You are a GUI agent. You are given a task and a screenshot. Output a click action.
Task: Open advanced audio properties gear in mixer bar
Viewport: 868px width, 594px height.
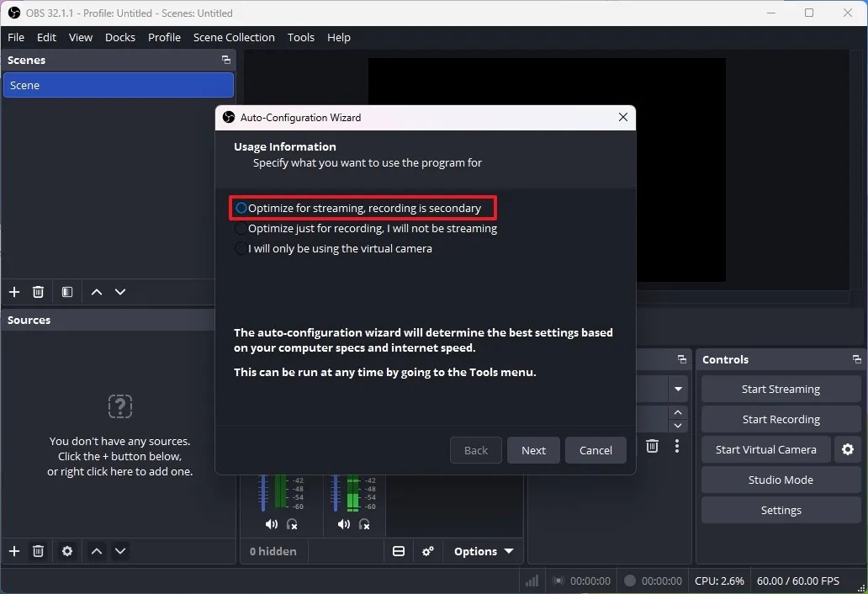(x=428, y=551)
